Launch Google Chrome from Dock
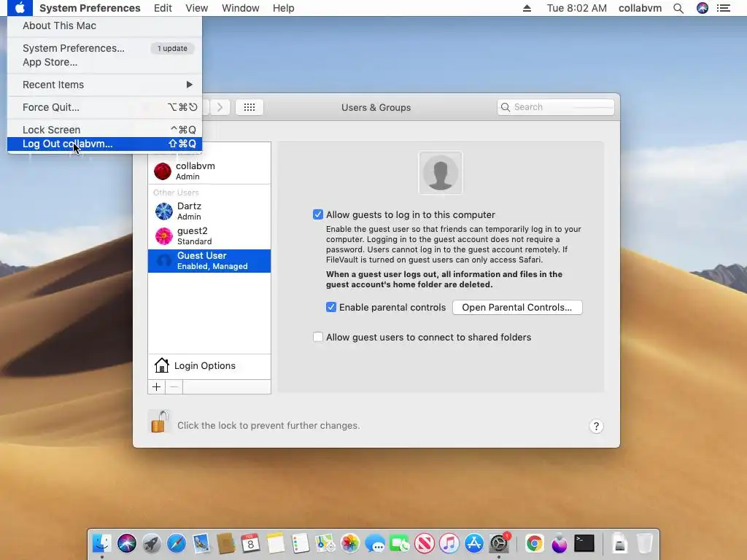Screen dimensions: 747x560 tap(535, 543)
